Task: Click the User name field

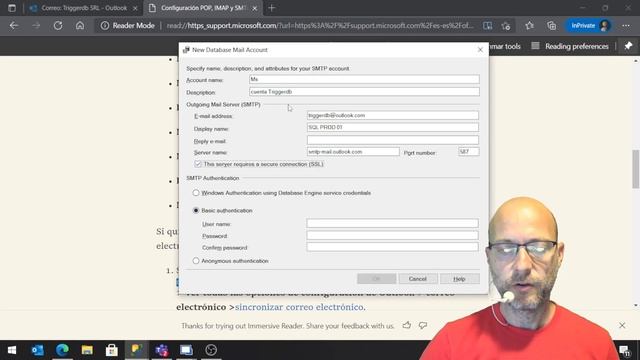Action: tap(393, 223)
